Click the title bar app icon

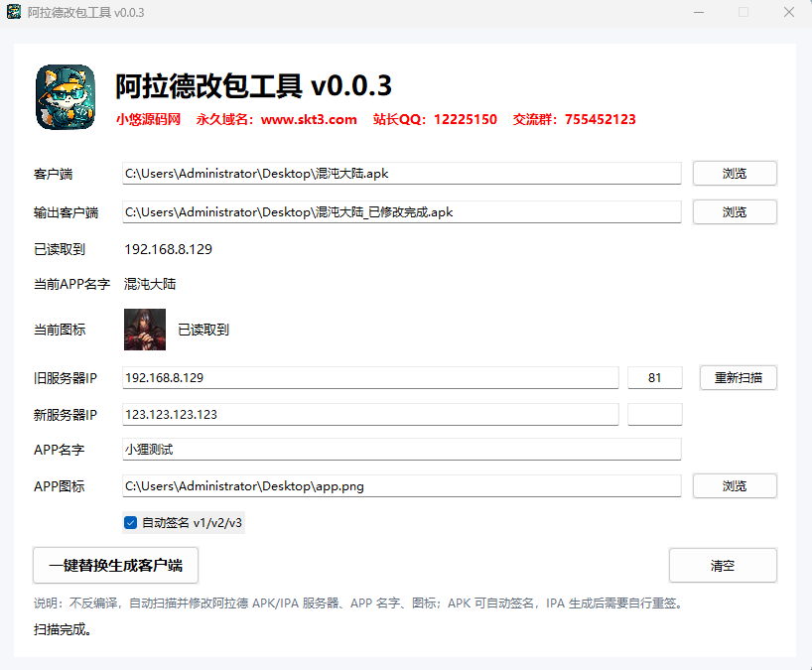(14, 12)
